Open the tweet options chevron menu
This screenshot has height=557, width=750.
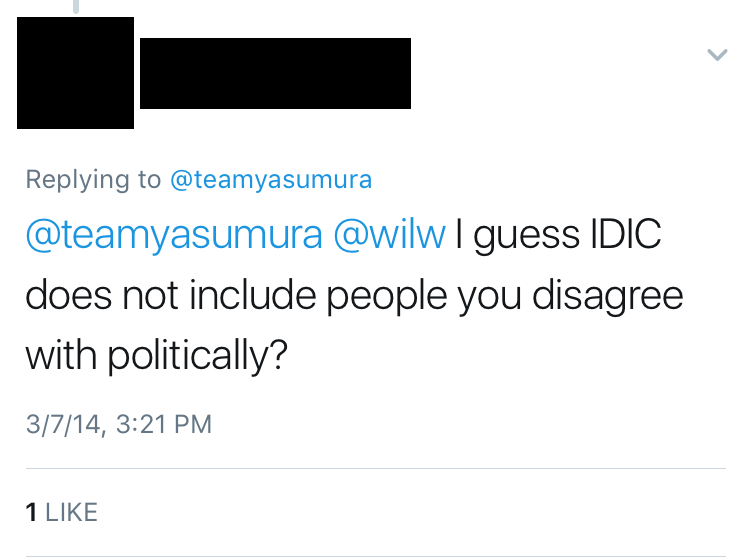[x=717, y=55]
